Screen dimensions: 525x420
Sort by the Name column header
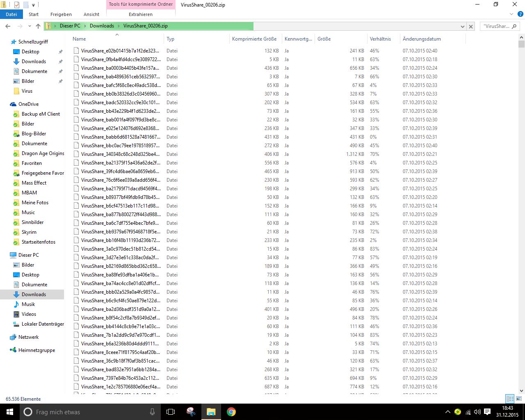coord(79,39)
